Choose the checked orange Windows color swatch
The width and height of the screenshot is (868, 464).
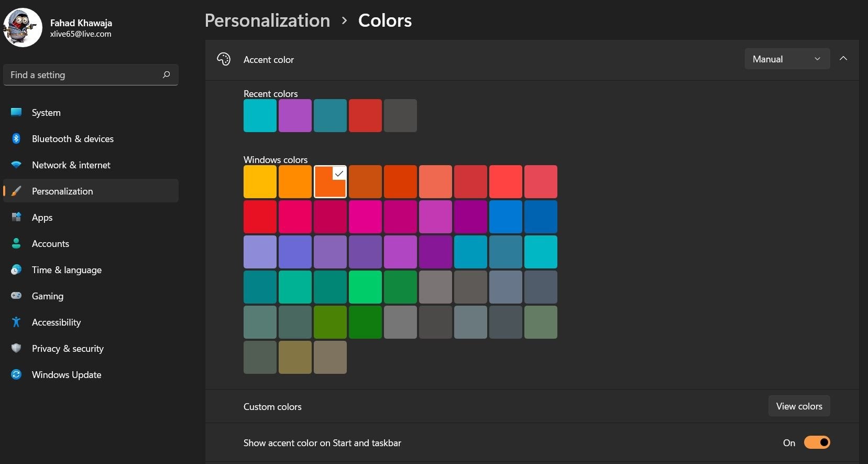[330, 182]
